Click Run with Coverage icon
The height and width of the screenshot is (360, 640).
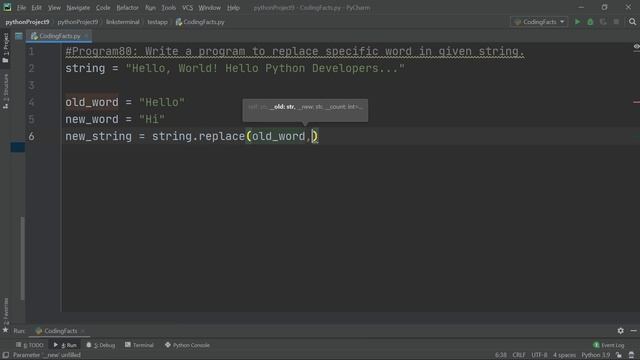pos(603,22)
